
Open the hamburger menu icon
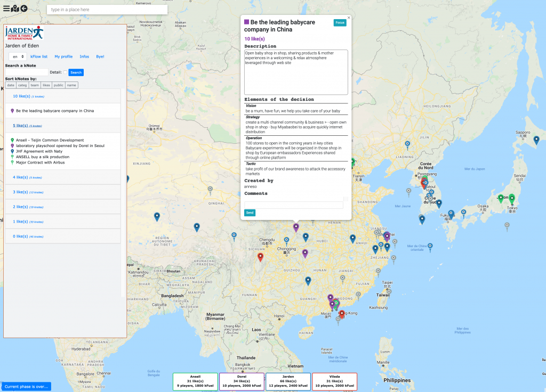[6, 9]
